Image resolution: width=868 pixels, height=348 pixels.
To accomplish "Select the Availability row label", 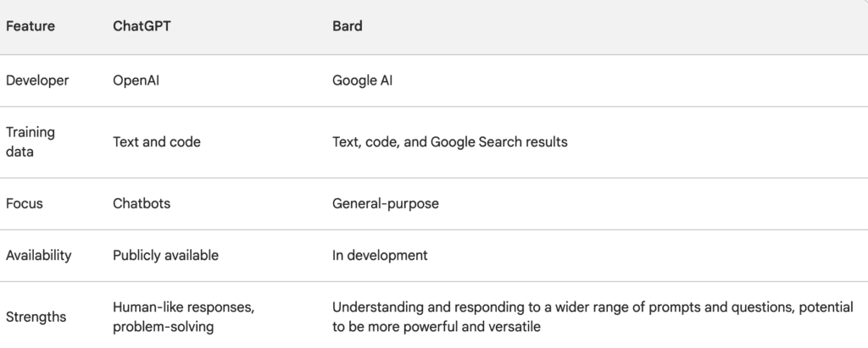I will pos(39,255).
